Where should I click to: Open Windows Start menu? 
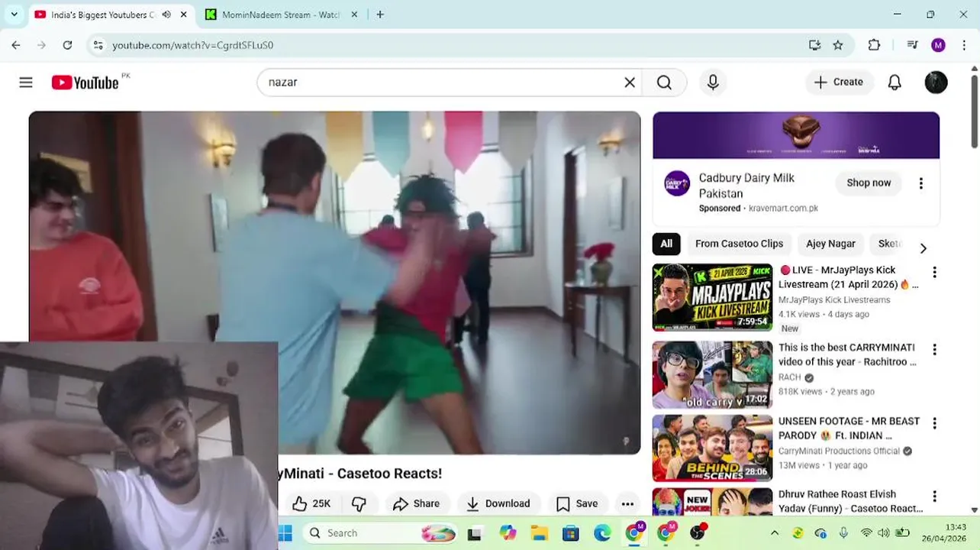[x=285, y=533]
